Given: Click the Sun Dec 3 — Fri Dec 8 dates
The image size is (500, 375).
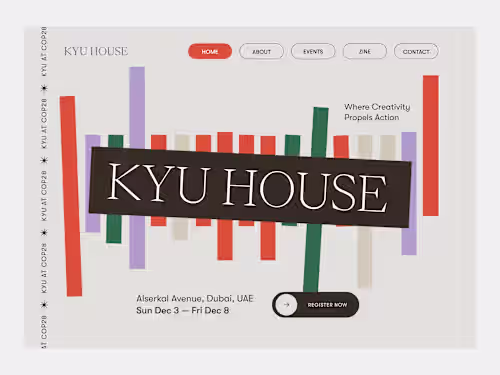Looking at the screenshot, I should point(183,310).
